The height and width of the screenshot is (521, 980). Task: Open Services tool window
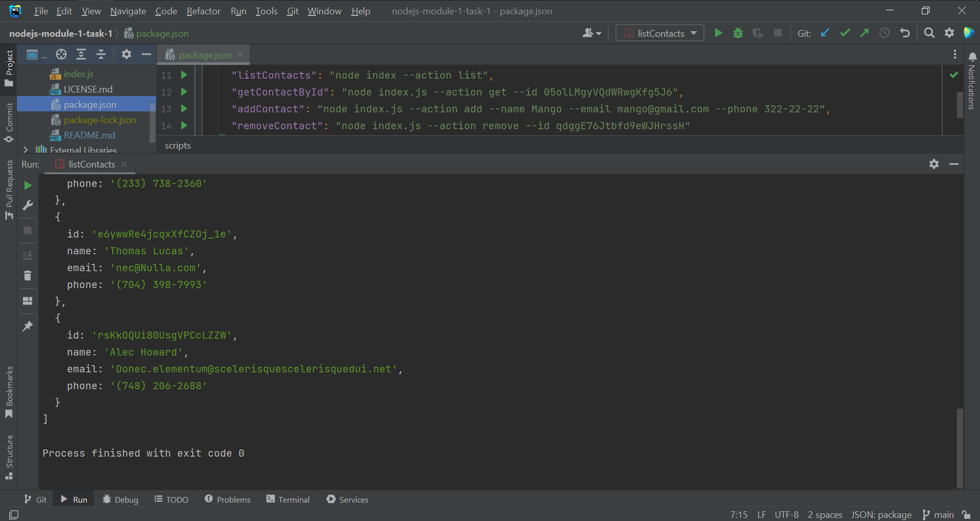(x=347, y=500)
